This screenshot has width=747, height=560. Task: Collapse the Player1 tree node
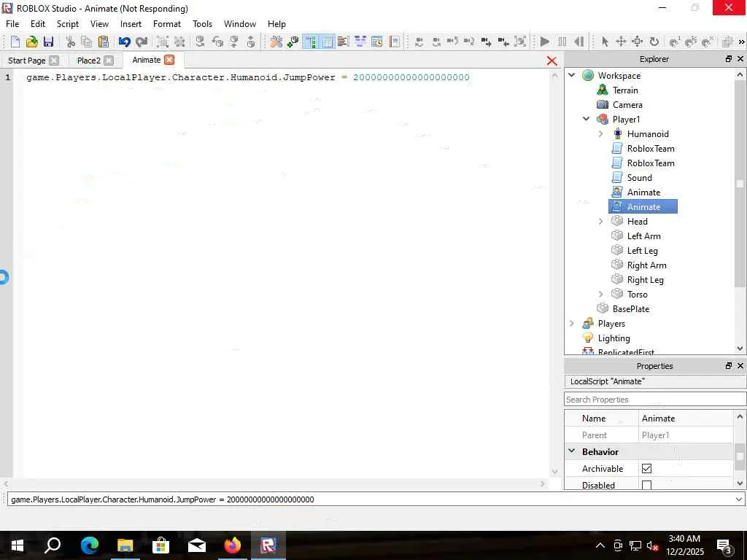[586, 119]
